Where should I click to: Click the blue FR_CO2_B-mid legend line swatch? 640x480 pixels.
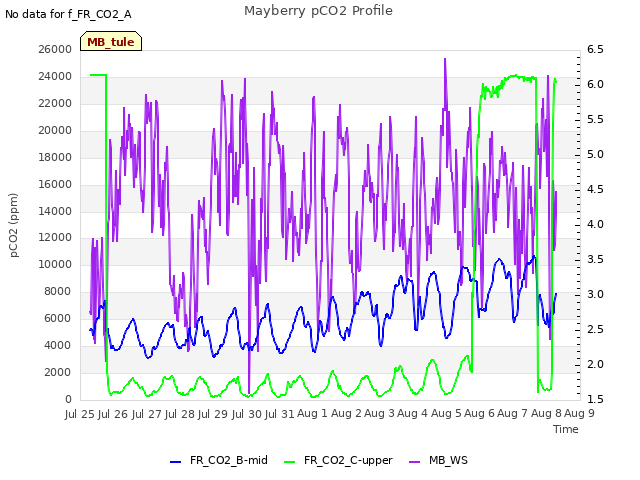(176, 462)
